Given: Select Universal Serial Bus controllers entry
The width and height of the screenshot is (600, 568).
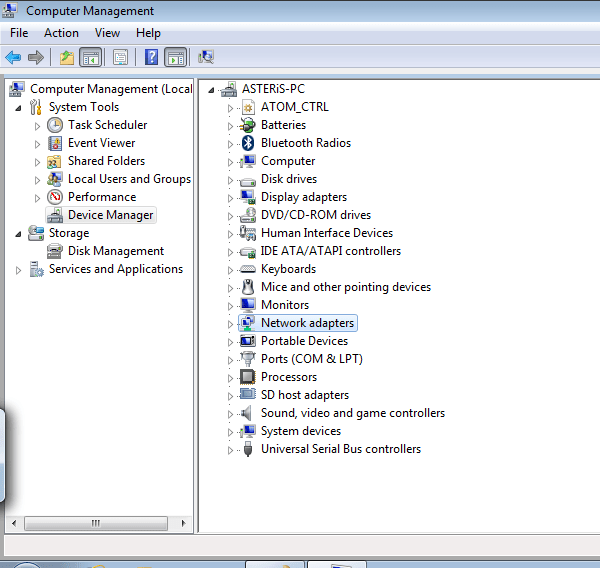Looking at the screenshot, I should tap(340, 449).
